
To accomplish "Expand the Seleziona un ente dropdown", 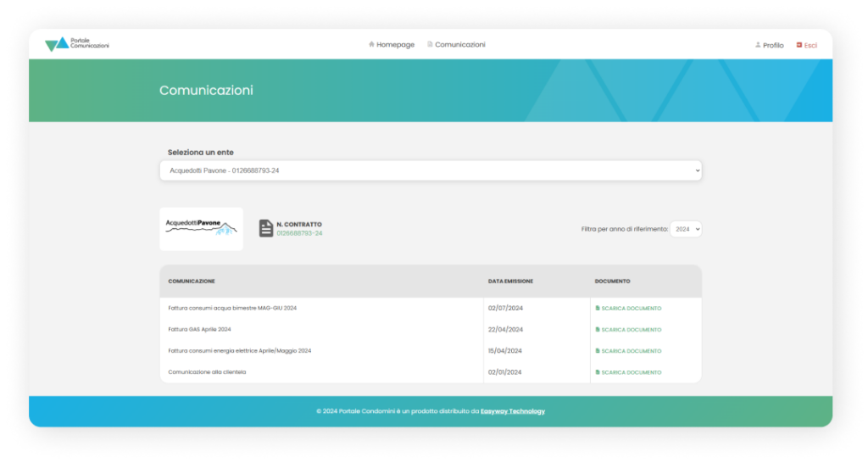I will click(x=431, y=170).
